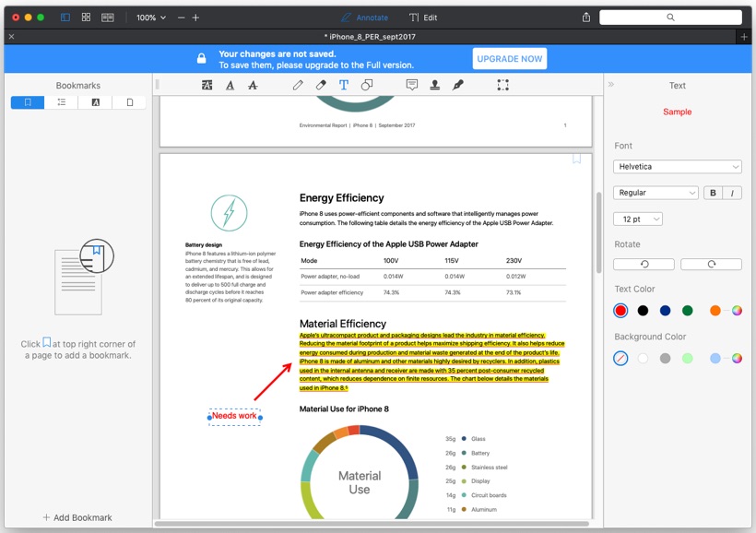Viewport: 756px width, 533px height.
Task: Open the Helvetica font dropdown
Action: pos(677,166)
